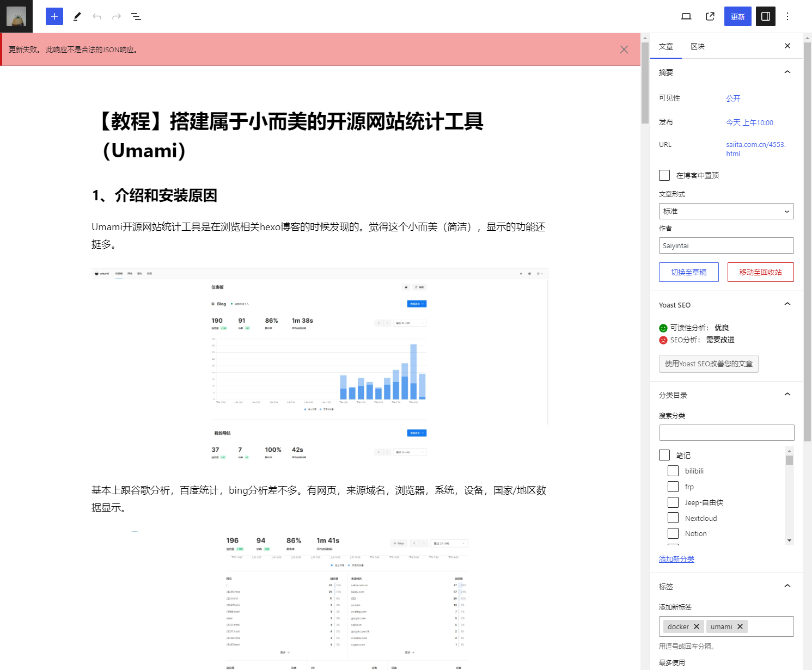Check the 笔记 parent category checkbox
The height and width of the screenshot is (670, 812).
[664, 455]
